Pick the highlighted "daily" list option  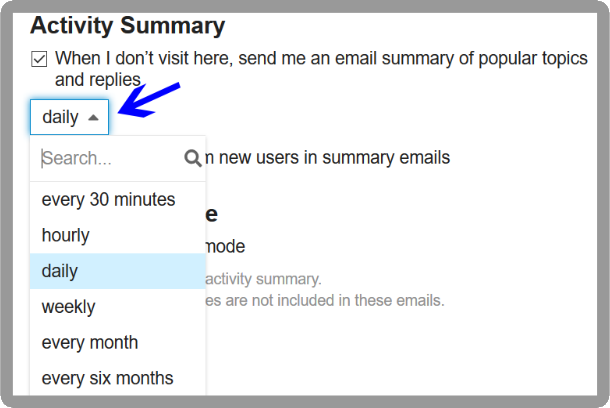click(x=60, y=271)
